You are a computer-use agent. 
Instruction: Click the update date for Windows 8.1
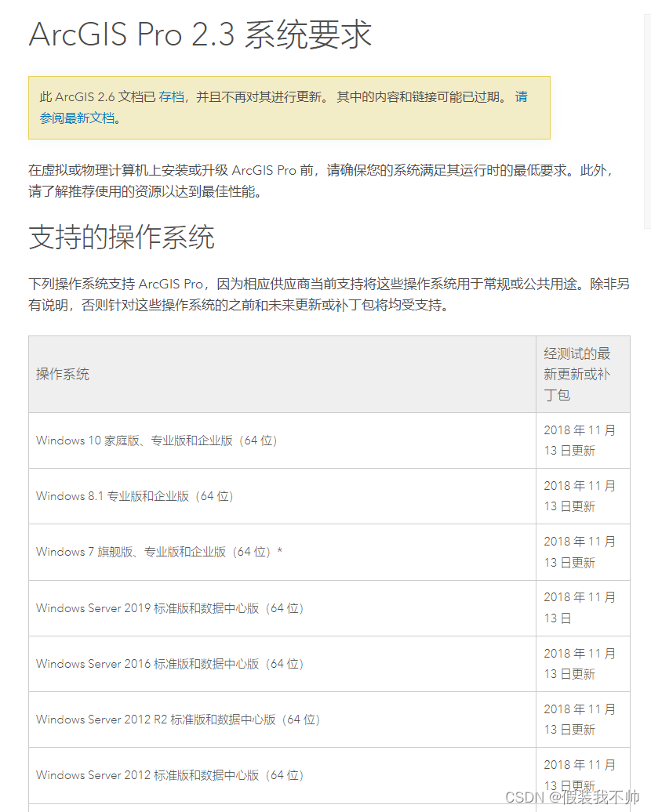tap(580, 496)
